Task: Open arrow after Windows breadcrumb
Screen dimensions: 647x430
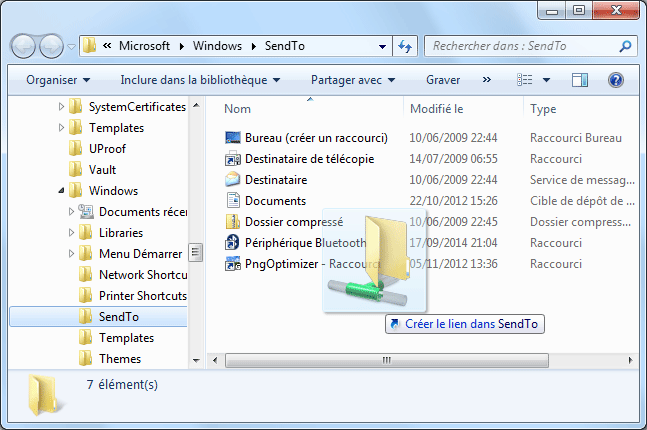Action: coord(253,46)
